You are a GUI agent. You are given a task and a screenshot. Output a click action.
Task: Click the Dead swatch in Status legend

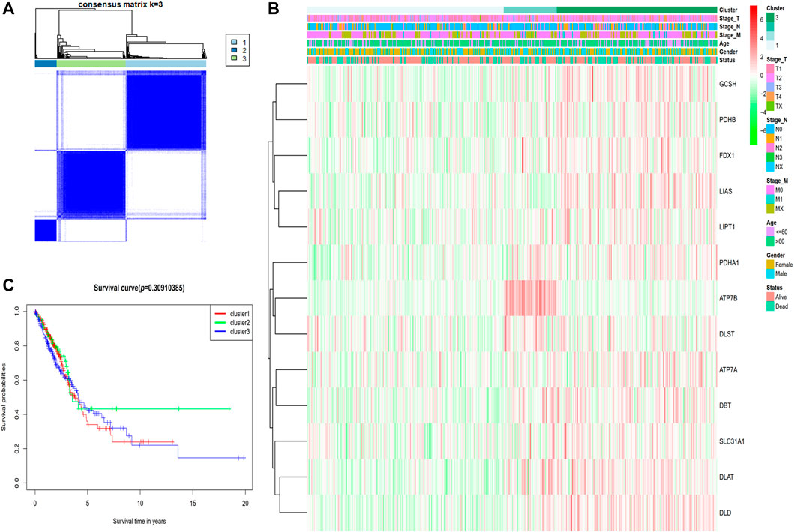tap(770, 306)
